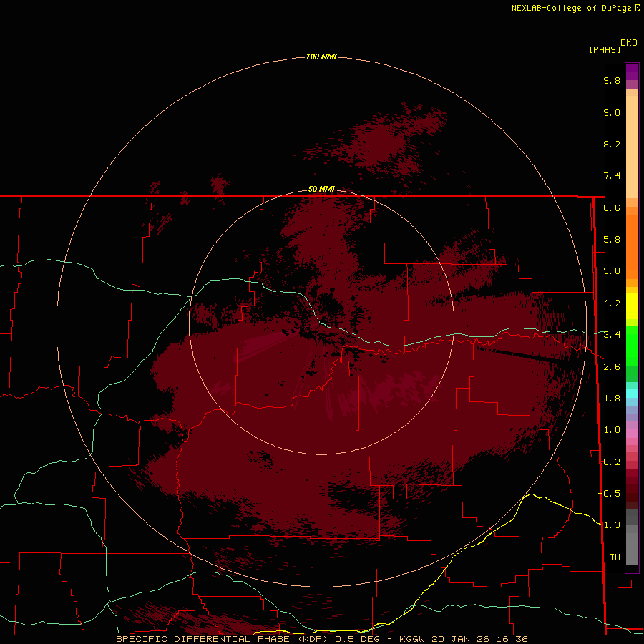Pick the bright green segment near 3.4
Screen dimensions: 644x644
[x=632, y=345]
